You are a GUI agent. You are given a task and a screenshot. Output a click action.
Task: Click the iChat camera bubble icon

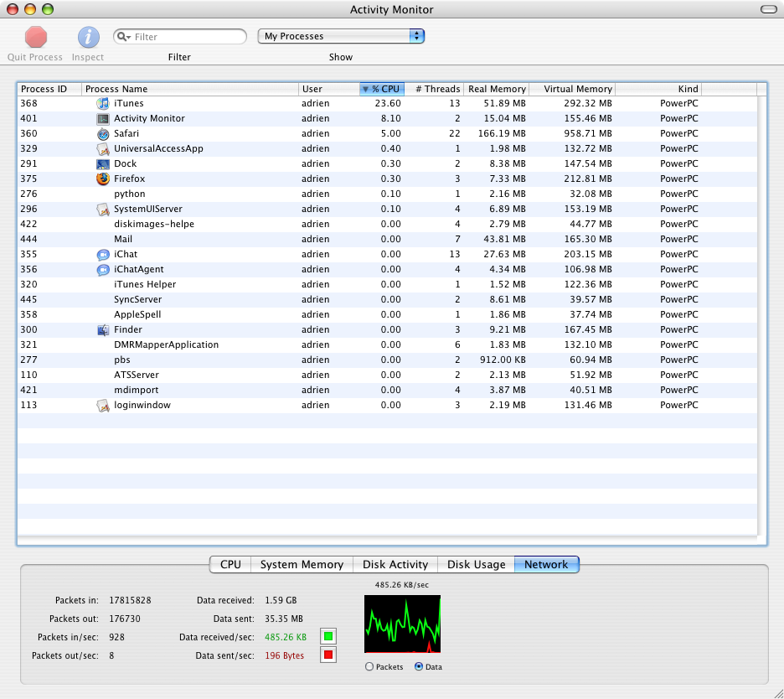pos(103,254)
